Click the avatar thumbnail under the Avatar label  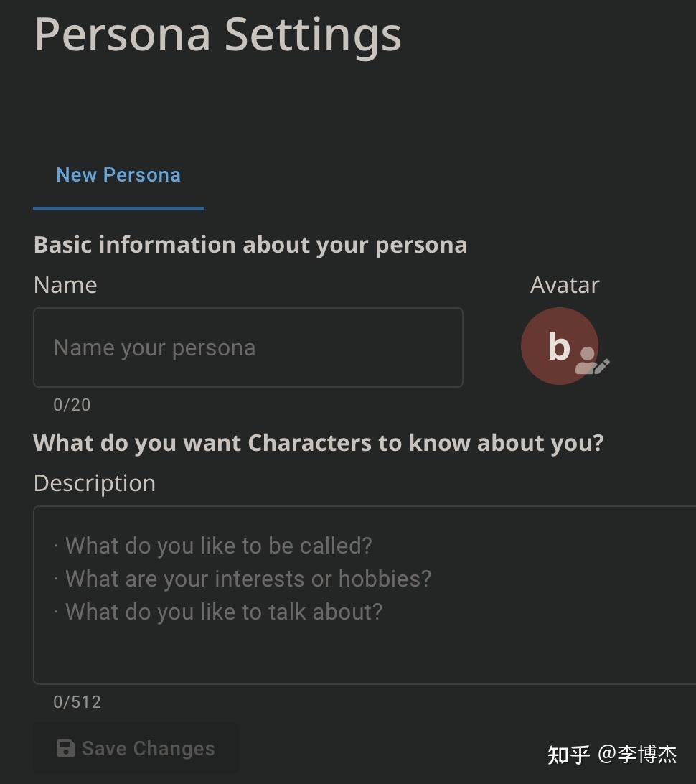click(x=560, y=346)
